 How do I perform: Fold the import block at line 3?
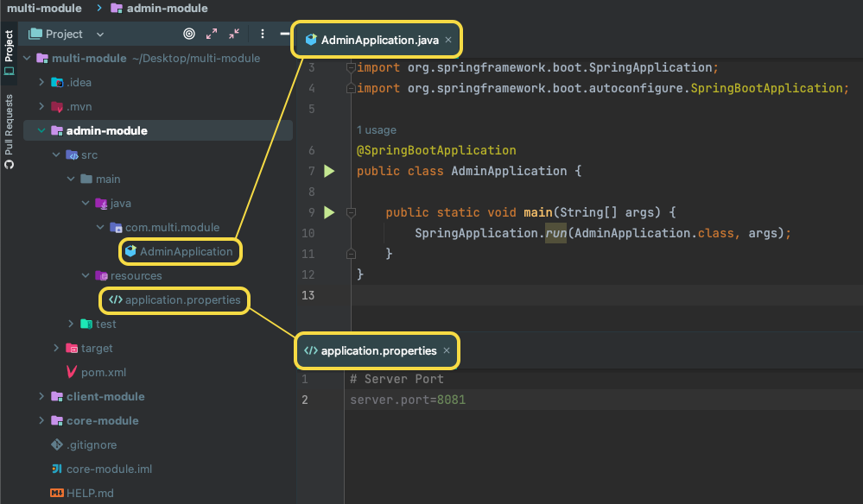351,67
